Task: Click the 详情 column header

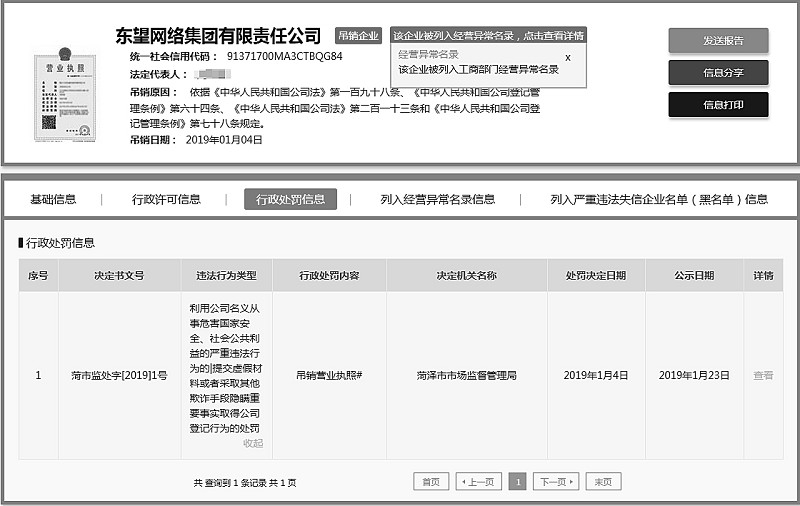Action: tap(763, 275)
